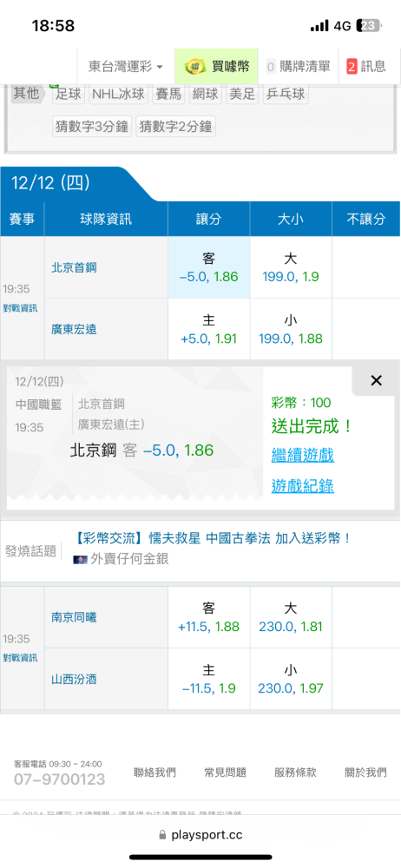Open 常見問題 footer link
Viewport: 401px width, 868px height.
point(225,773)
